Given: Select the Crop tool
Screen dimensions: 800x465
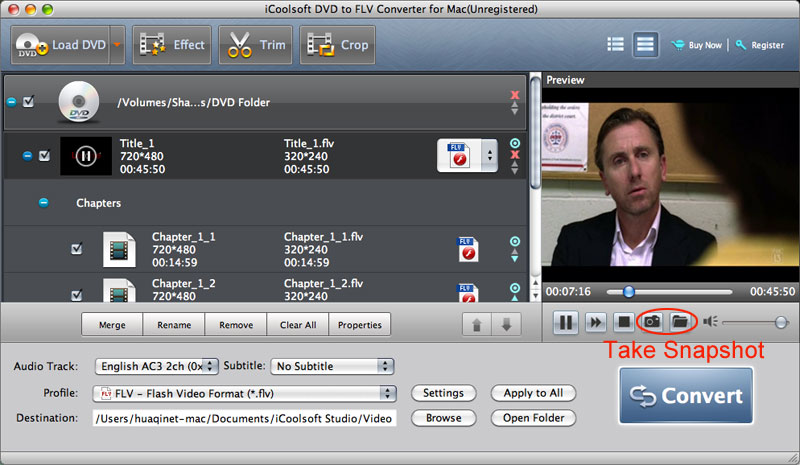Looking at the screenshot, I should (338, 45).
